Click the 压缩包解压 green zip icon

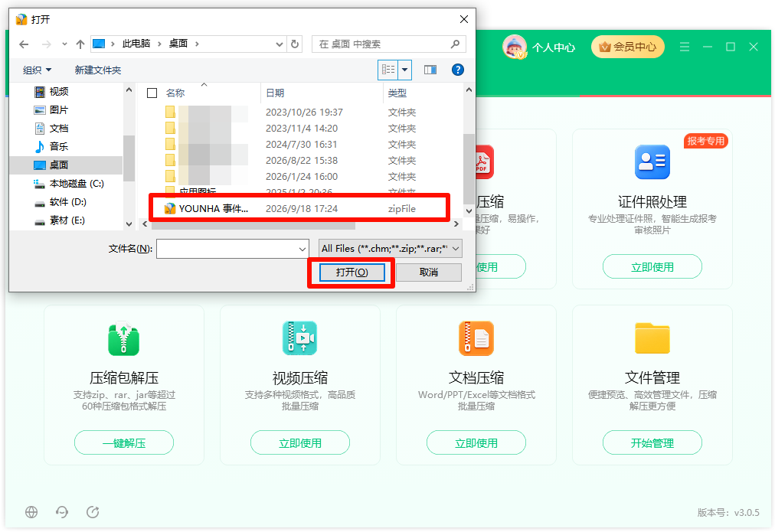(x=123, y=338)
